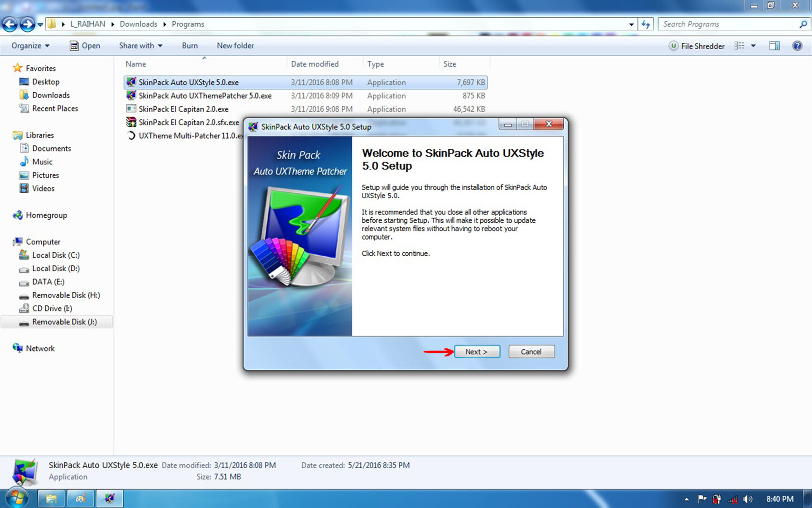Close the SkinPack setup dialog
Screen dimensions: 812x508
tap(549, 124)
